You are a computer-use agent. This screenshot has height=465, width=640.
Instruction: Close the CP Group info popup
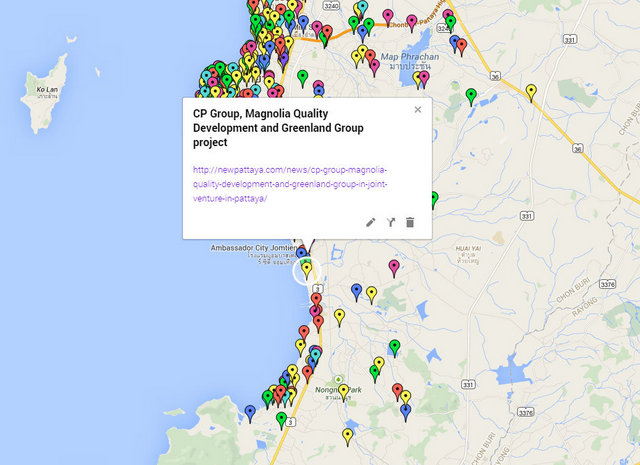pos(418,109)
